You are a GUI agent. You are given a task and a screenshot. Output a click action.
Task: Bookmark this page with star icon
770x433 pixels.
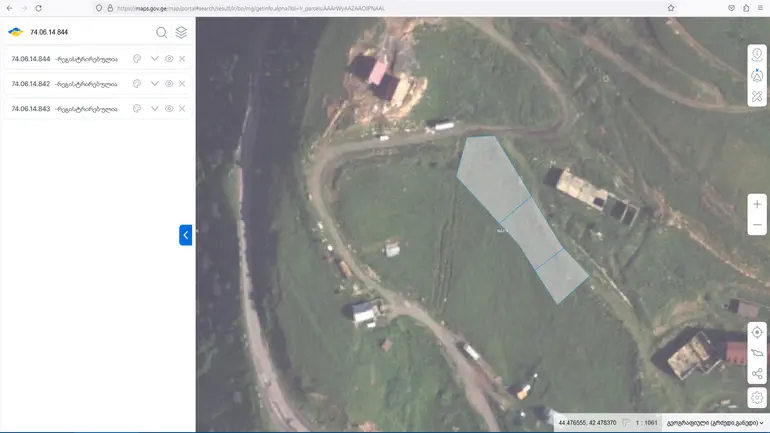click(671, 8)
